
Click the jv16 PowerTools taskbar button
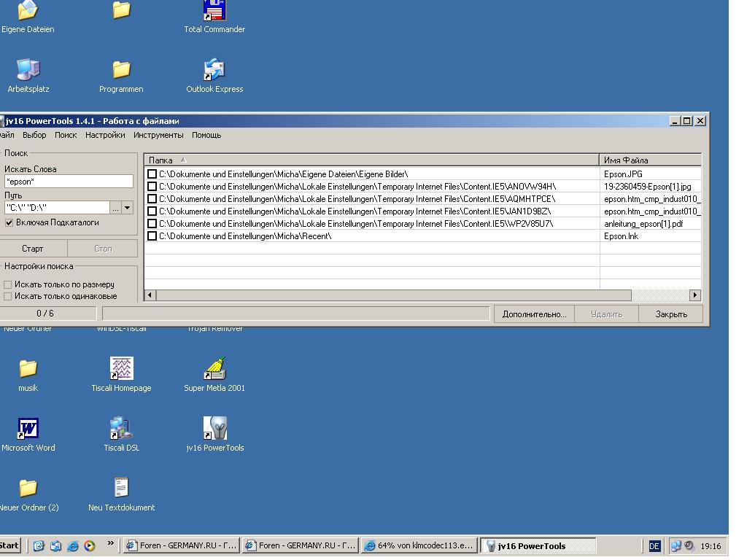tap(538, 545)
